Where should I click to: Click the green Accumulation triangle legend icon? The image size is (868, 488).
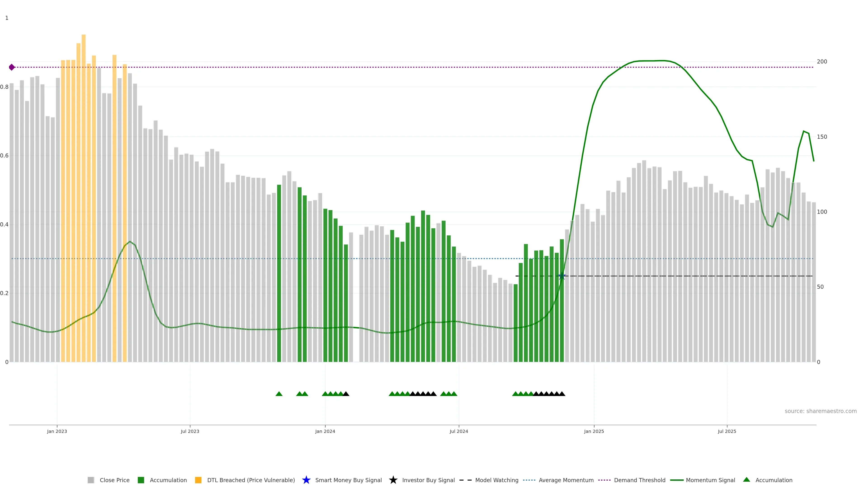point(746,480)
